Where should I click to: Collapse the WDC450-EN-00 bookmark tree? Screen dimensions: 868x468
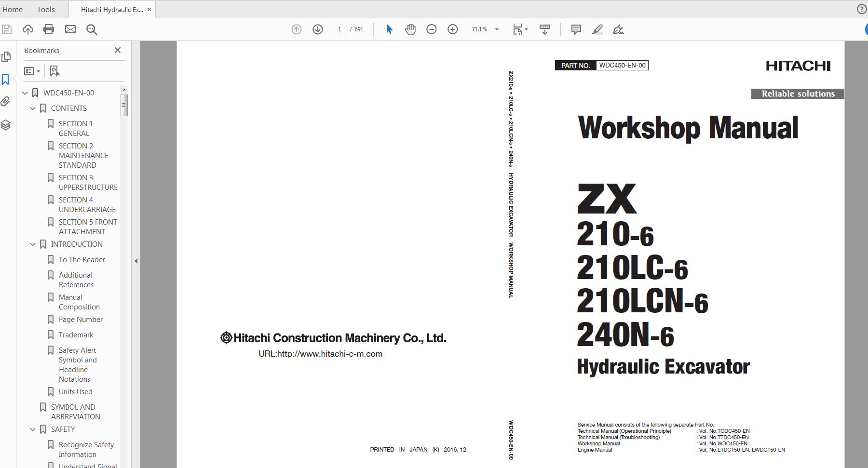pos(25,93)
